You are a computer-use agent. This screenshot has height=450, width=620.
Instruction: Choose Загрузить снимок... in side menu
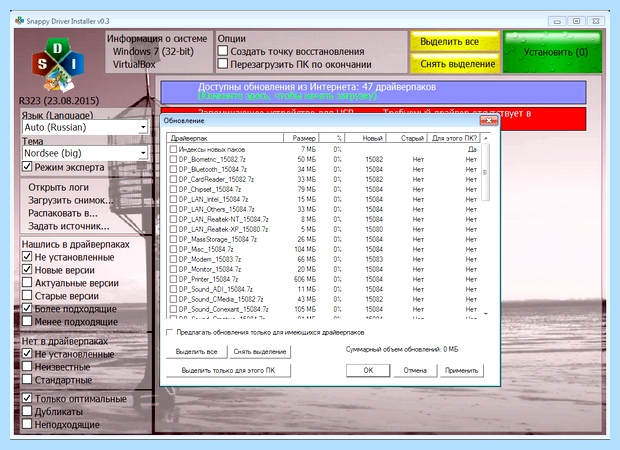click(70, 200)
